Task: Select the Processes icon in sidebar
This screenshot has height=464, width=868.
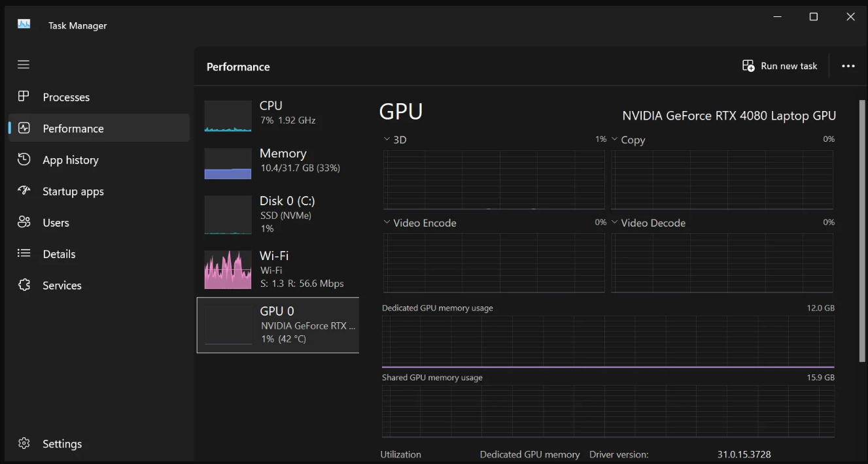Action: (x=24, y=97)
